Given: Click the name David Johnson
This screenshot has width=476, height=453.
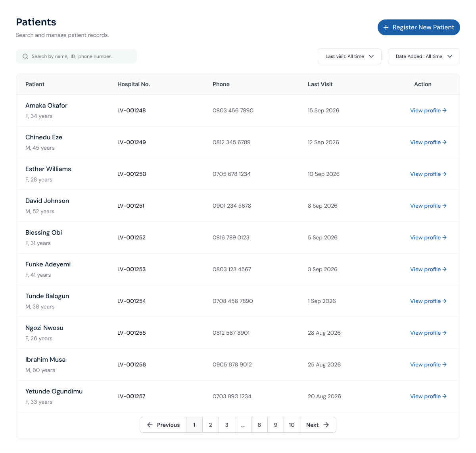Looking at the screenshot, I should 47,200.
